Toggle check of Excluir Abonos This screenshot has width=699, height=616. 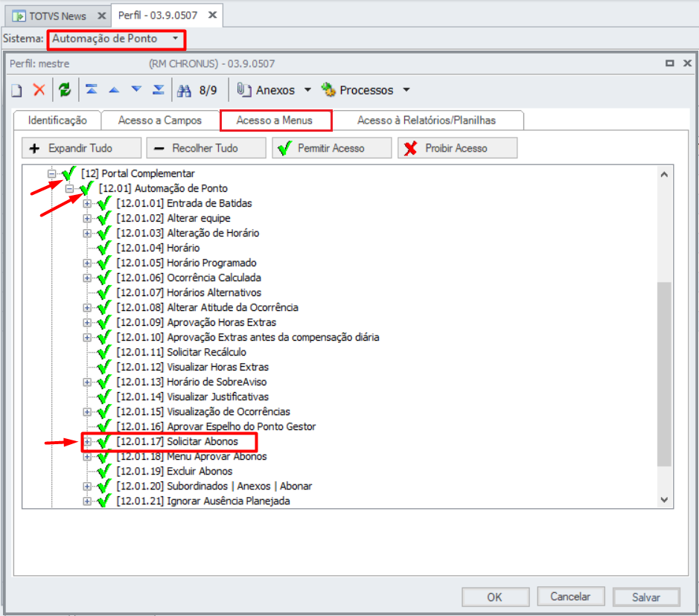[x=104, y=471]
